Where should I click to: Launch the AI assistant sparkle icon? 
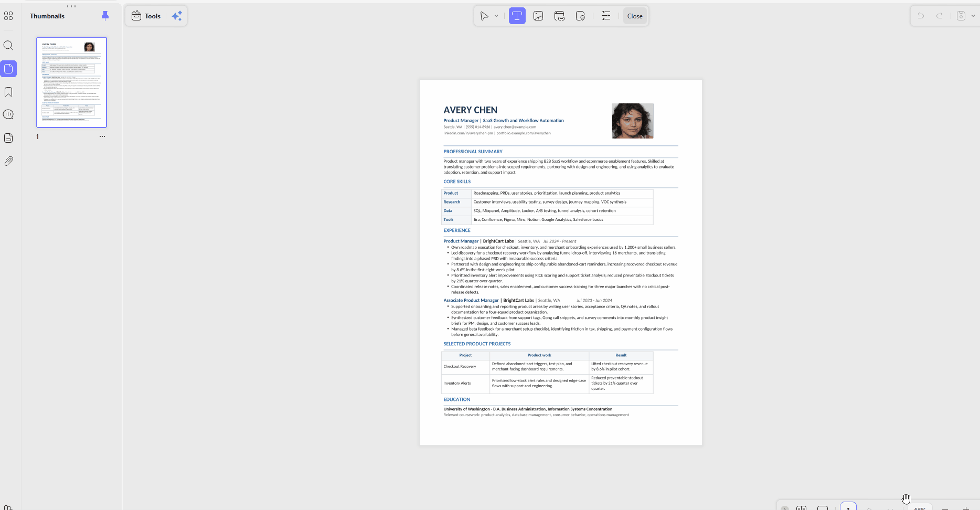click(x=177, y=16)
